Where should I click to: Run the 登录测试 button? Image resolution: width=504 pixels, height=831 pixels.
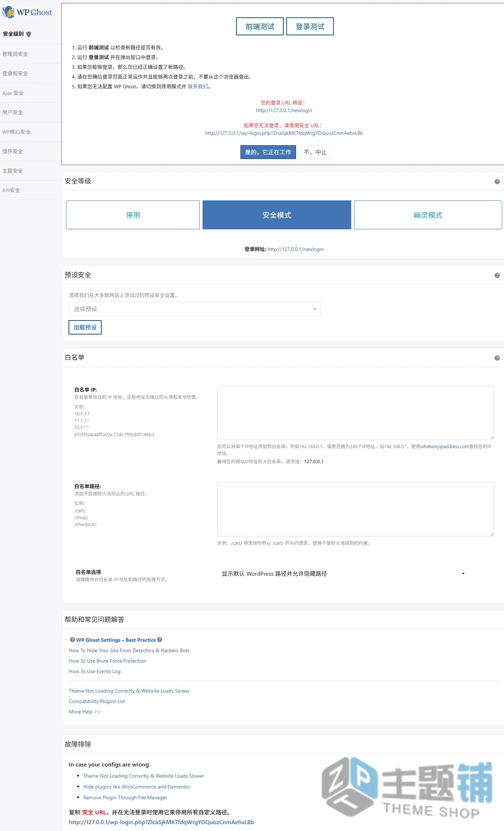tap(310, 26)
